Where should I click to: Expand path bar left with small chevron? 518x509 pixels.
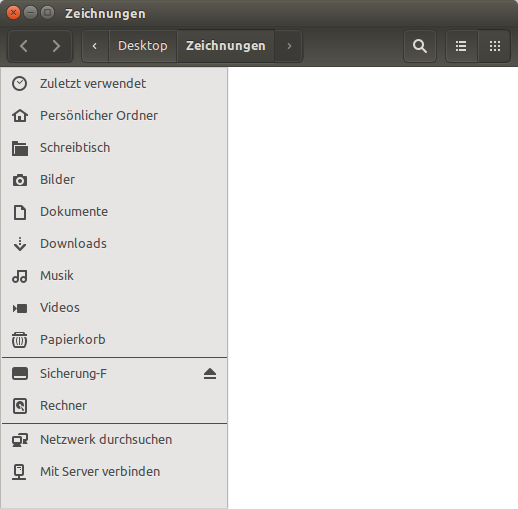[95, 46]
